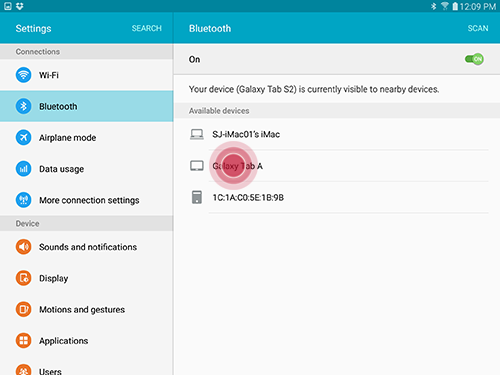The height and width of the screenshot is (375, 500).
Task: Open More connection settings
Action: click(x=87, y=200)
